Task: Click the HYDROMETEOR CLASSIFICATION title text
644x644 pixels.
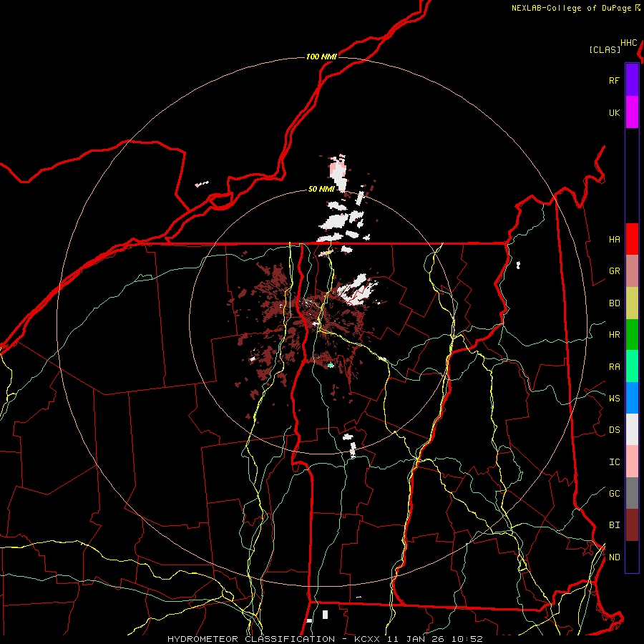Action: coord(251,639)
